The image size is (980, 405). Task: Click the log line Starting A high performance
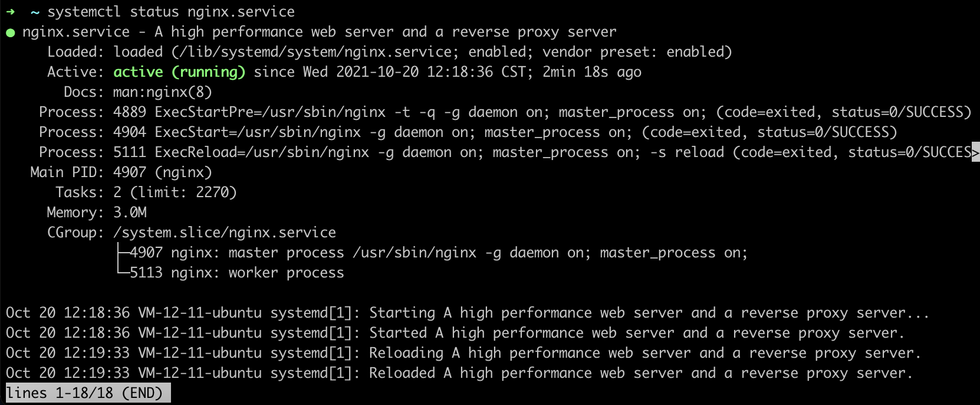(468, 313)
